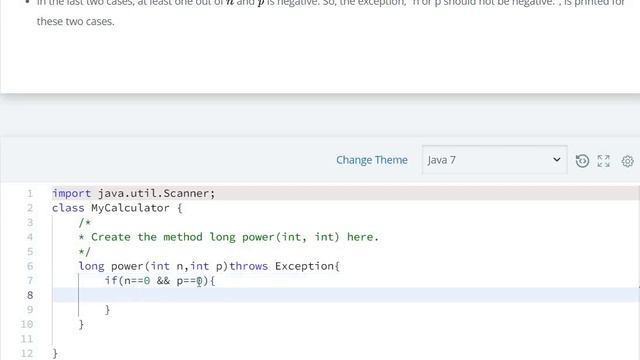The height and width of the screenshot is (360, 640).
Task: Click the Change Theme link
Action: 372,160
